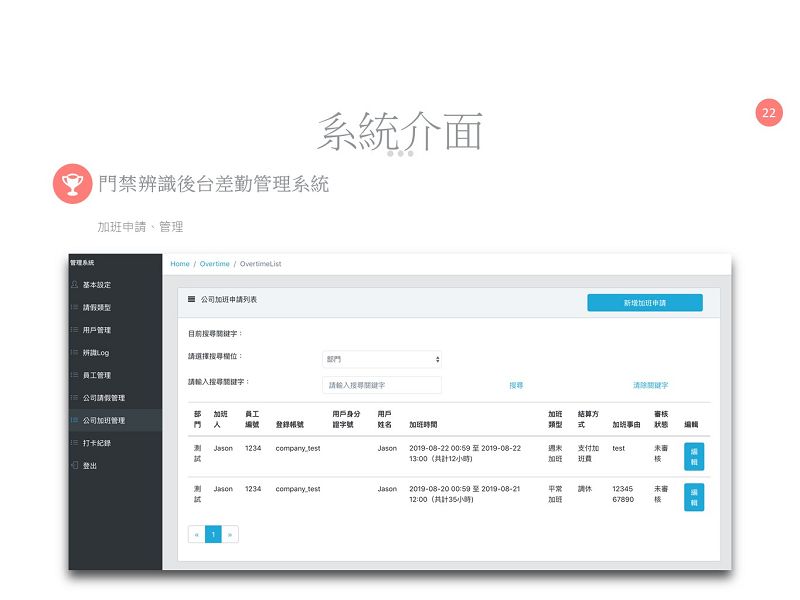The height and width of the screenshot is (600, 800).
Task: Go to next page with » button
Action: point(230,534)
